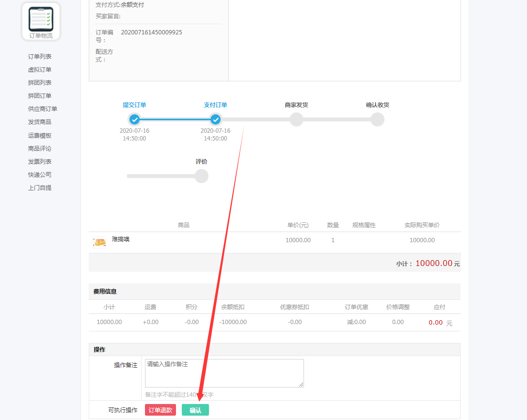This screenshot has height=420, width=527.
Task: Open 订单列表 in the sidebar
Action: (40, 57)
